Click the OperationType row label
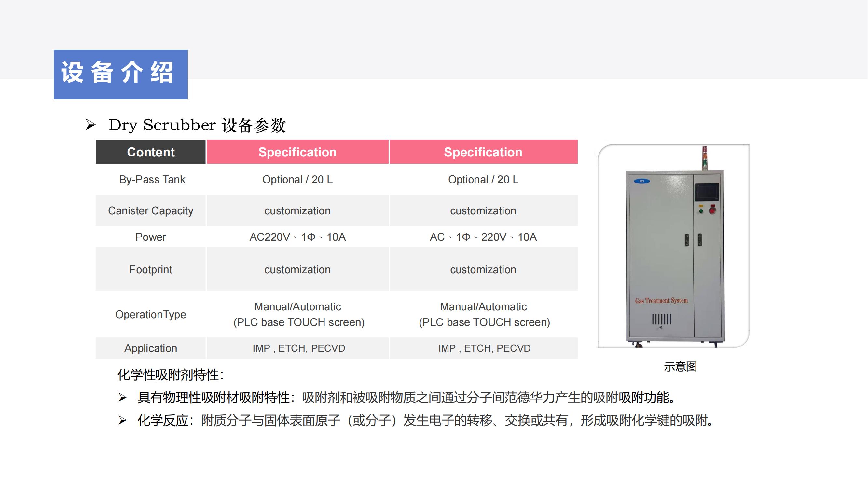The image size is (868, 488). click(x=151, y=315)
